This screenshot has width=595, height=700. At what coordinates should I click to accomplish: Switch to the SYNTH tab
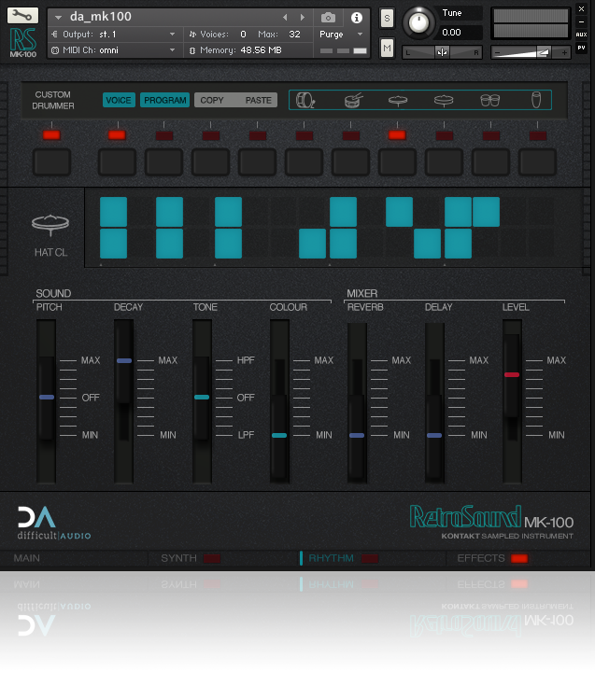pyautogui.click(x=178, y=558)
